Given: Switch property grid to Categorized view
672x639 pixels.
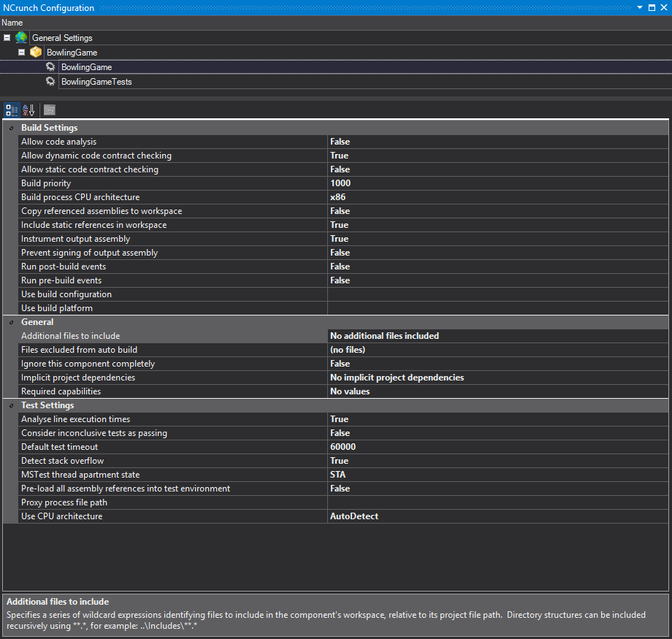Looking at the screenshot, I should coord(12,110).
